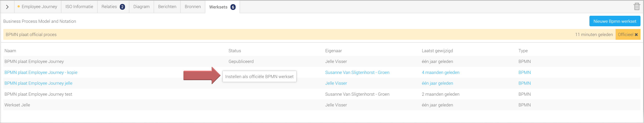Open the Relaties tab
The width and height of the screenshot is (644, 123).
tap(113, 7)
